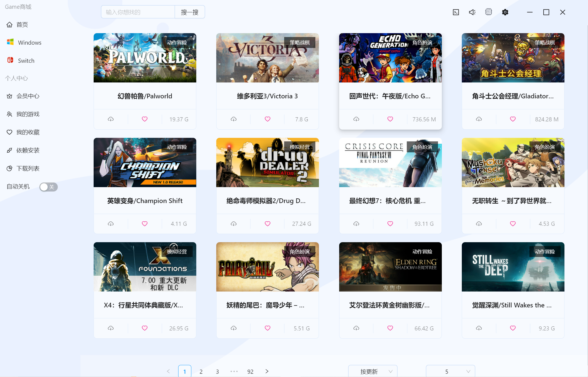Download Crisis Core Reunion cloud icon
This screenshot has height=377, width=588.
click(356, 224)
